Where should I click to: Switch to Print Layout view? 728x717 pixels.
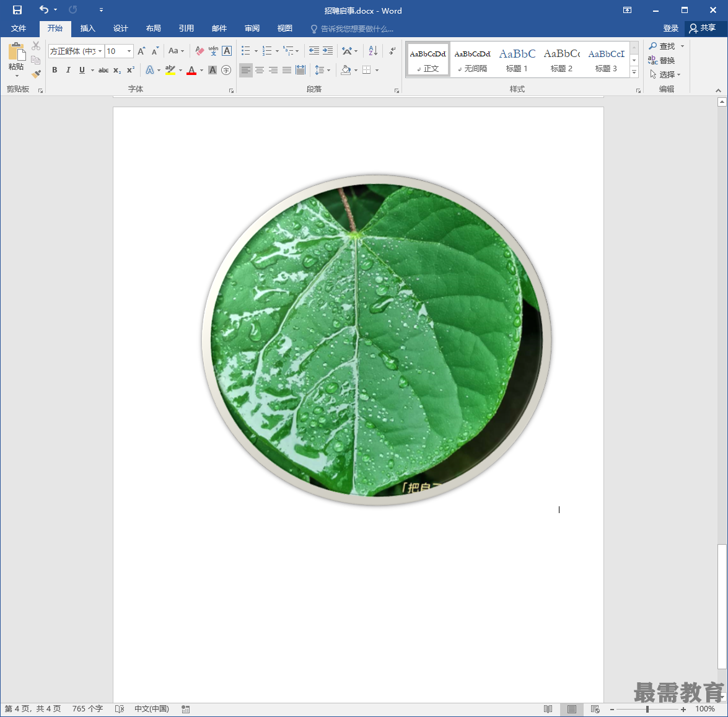pyautogui.click(x=571, y=709)
